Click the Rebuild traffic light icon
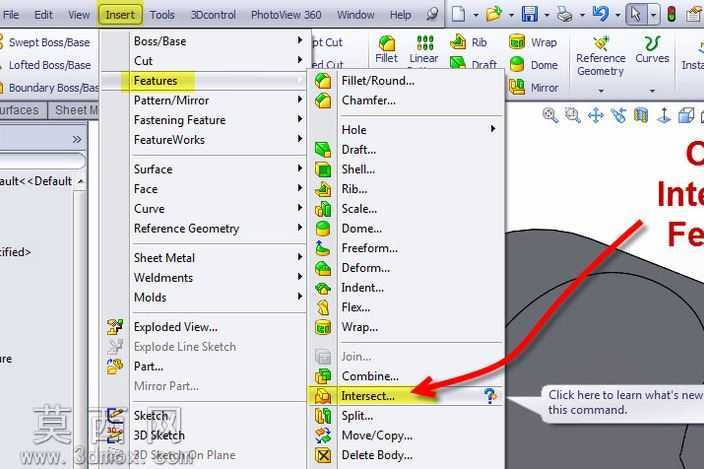Screen dimensions: 704x469 [x=672, y=14]
